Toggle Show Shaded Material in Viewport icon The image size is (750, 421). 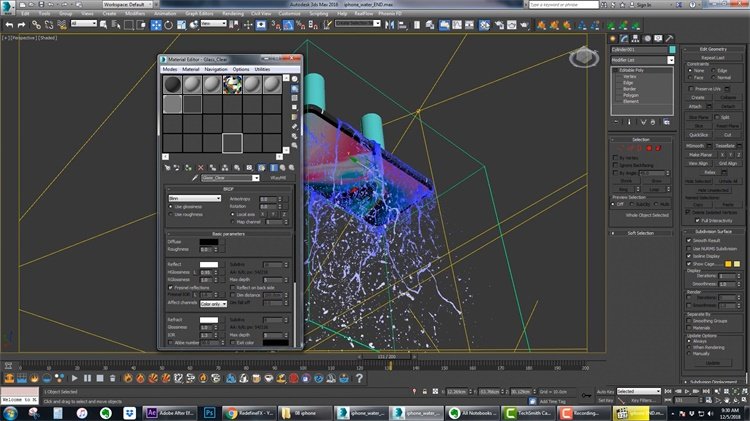click(262, 168)
